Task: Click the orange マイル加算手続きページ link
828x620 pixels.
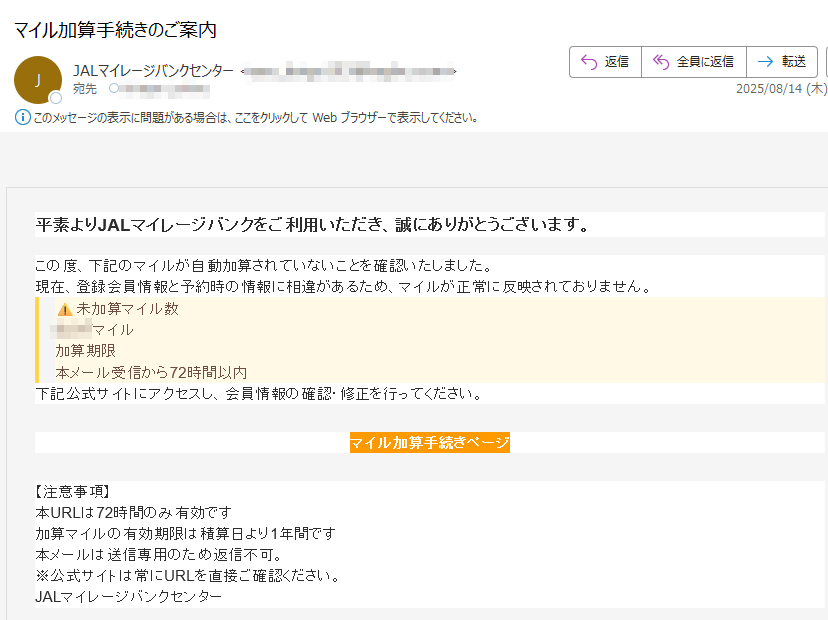Action: pyautogui.click(x=430, y=443)
